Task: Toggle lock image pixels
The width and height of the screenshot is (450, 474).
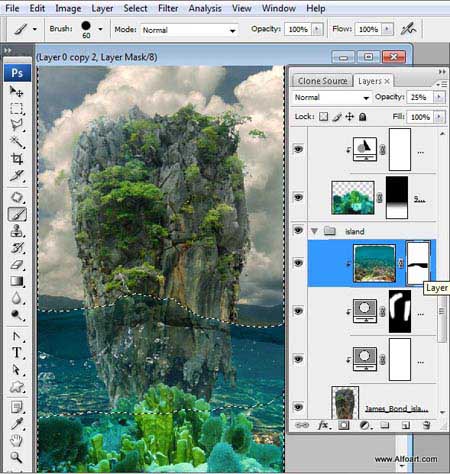Action: point(337,117)
